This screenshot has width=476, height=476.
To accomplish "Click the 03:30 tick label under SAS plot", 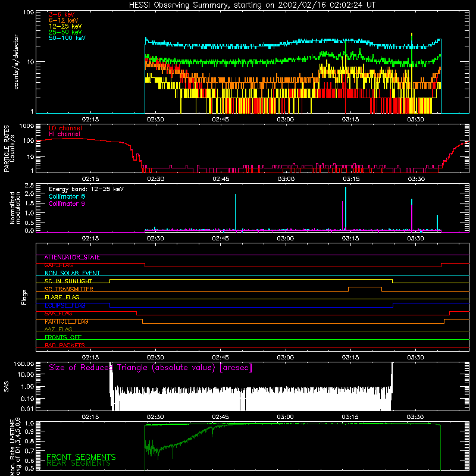I will (x=415, y=417).
